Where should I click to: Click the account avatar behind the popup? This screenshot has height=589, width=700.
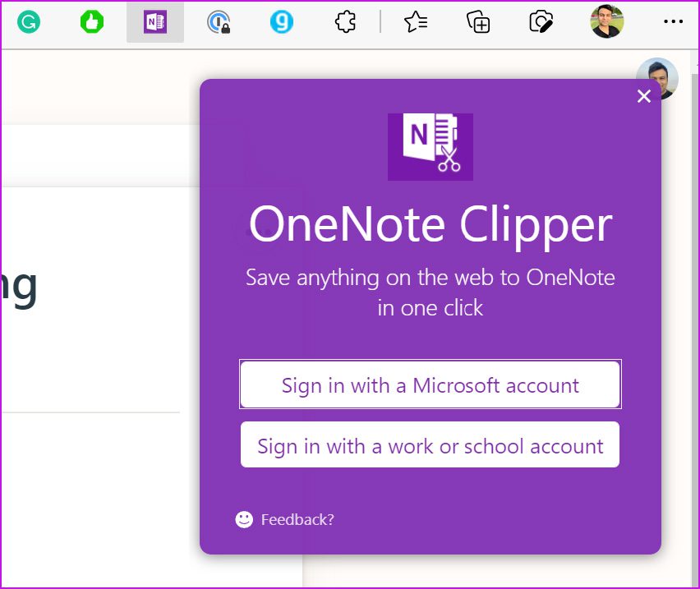(665, 71)
